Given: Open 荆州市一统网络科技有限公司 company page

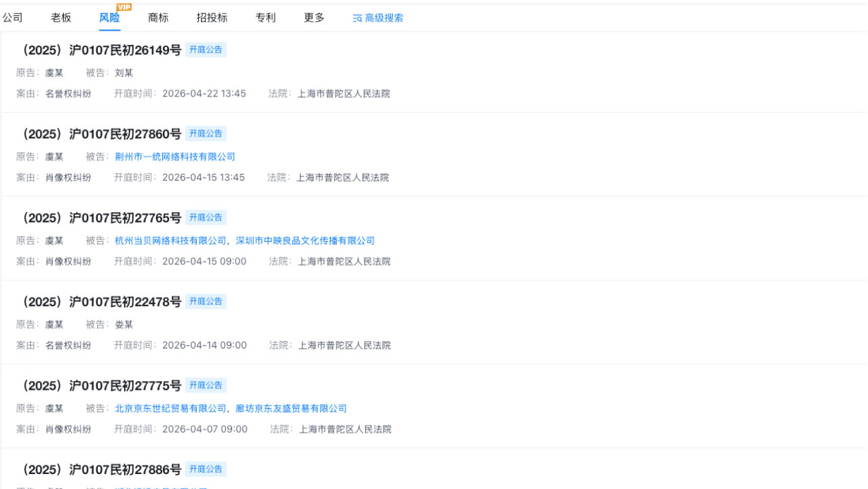Looking at the screenshot, I should click(175, 156).
